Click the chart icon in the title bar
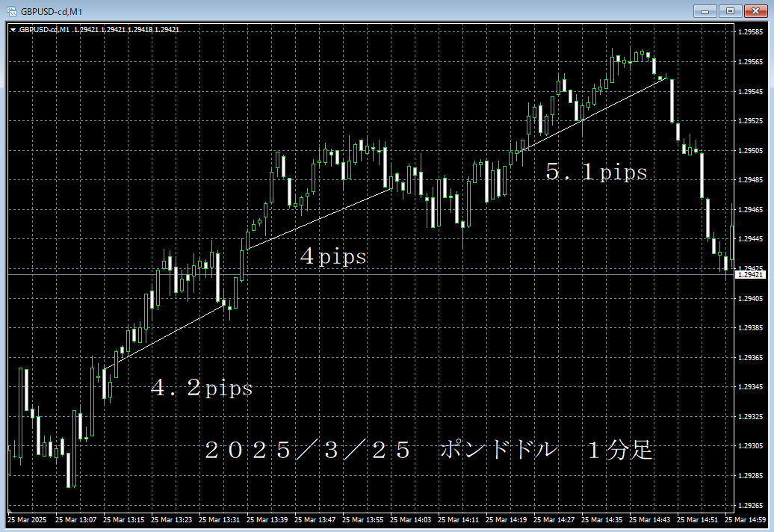774x532 pixels. pyautogui.click(x=12, y=11)
